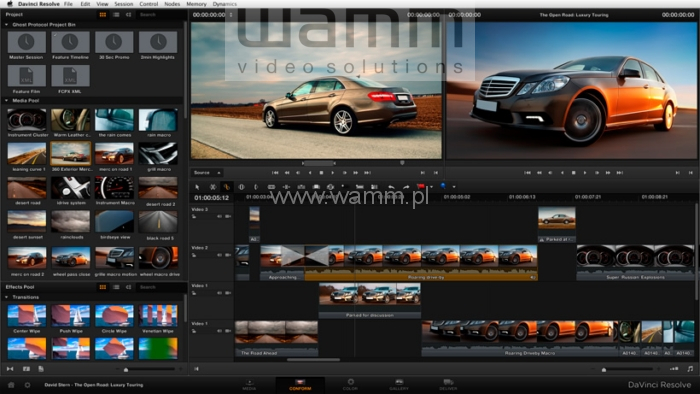The height and width of the screenshot is (394, 700).
Task: Click the redo arrow in timeline toolbar
Action: point(406,187)
